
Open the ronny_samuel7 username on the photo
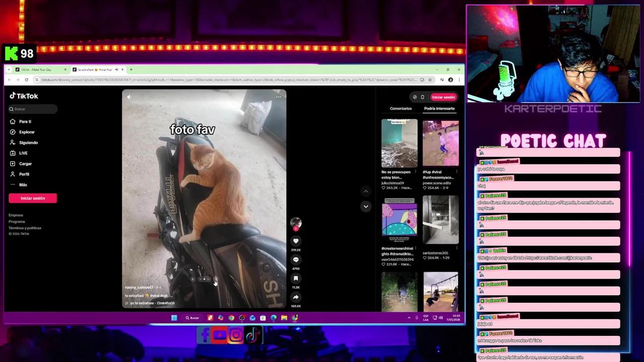pos(139,288)
